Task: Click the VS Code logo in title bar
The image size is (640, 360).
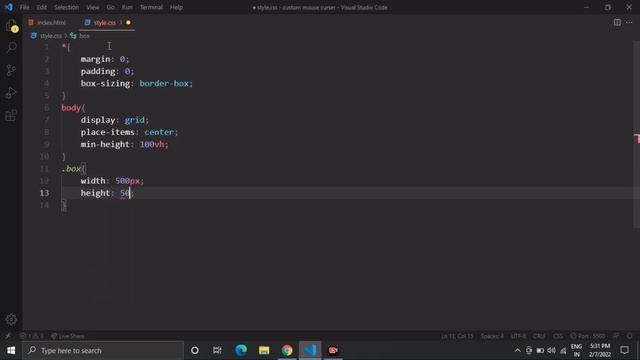Action: tap(9, 7)
